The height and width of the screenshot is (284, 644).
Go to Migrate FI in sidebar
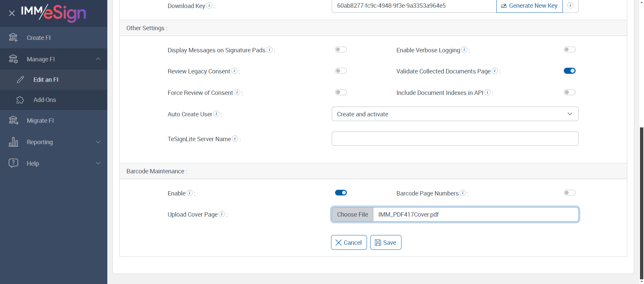(x=40, y=121)
